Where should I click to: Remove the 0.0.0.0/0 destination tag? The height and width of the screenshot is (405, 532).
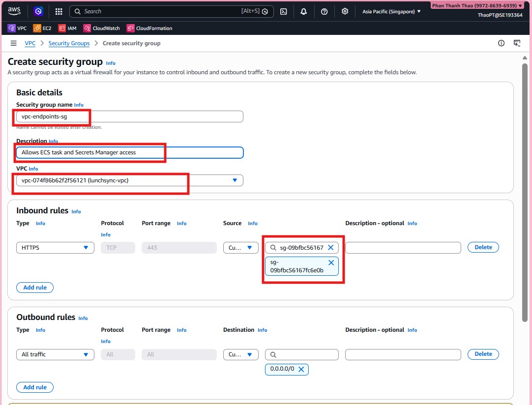coord(301,369)
